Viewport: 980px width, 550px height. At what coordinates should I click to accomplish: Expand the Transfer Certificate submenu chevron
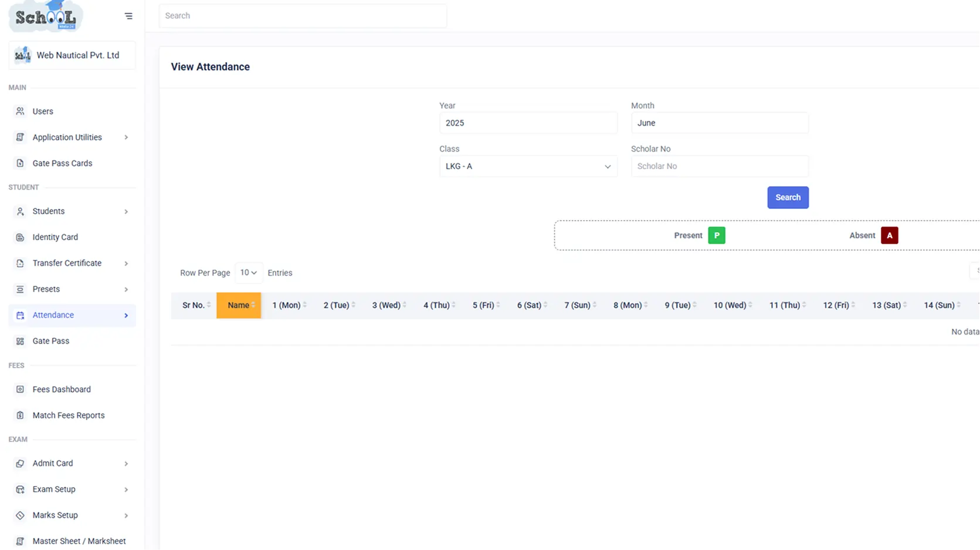(x=126, y=264)
